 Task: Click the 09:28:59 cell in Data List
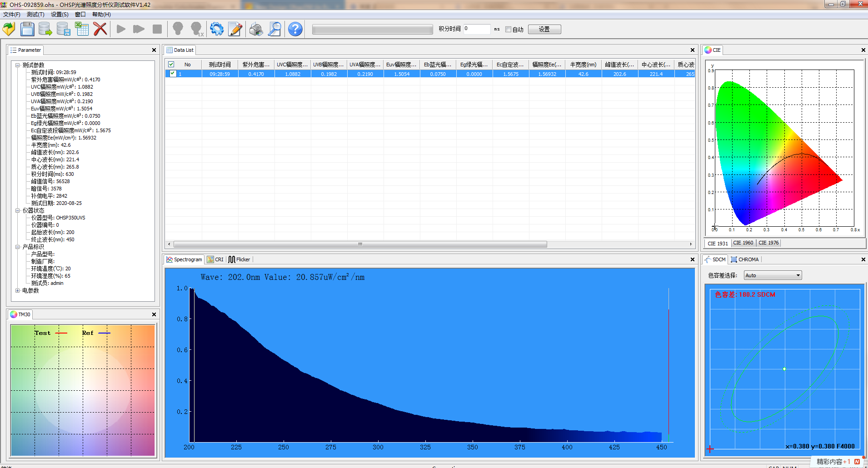(220, 74)
